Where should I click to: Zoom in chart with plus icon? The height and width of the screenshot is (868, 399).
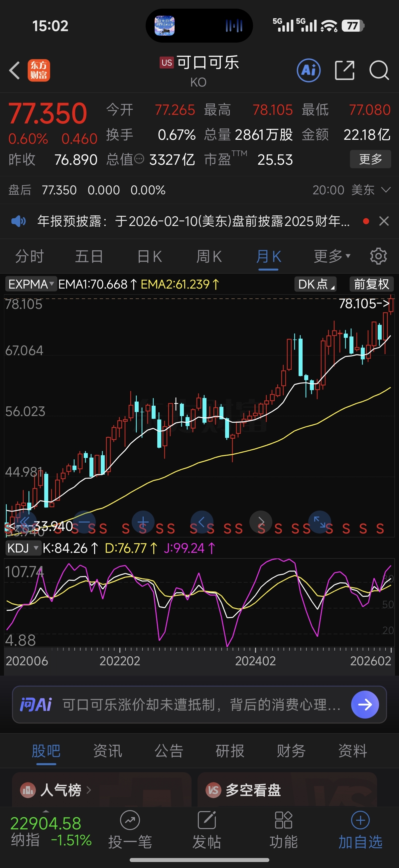(143, 522)
